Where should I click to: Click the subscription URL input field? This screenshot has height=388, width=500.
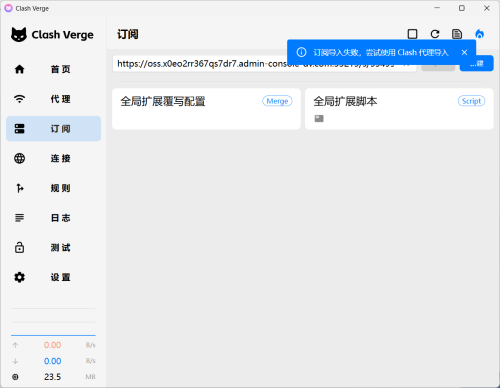pyautogui.click(x=264, y=63)
